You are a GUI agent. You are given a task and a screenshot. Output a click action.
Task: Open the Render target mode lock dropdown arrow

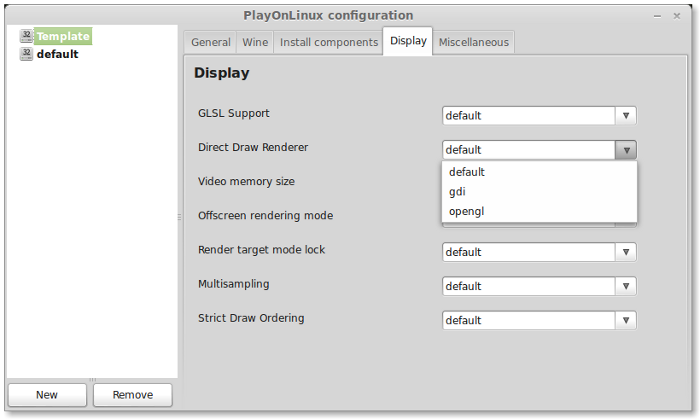click(x=626, y=252)
